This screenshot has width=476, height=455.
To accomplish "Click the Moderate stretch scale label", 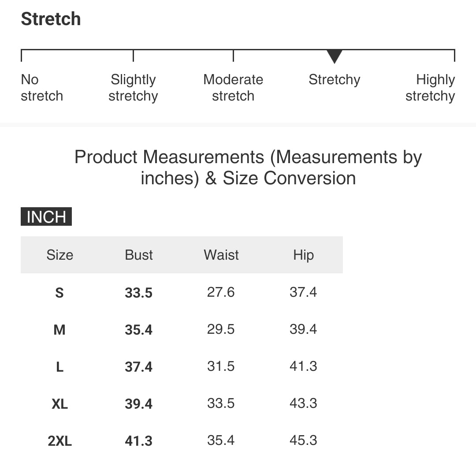I will click(233, 88).
